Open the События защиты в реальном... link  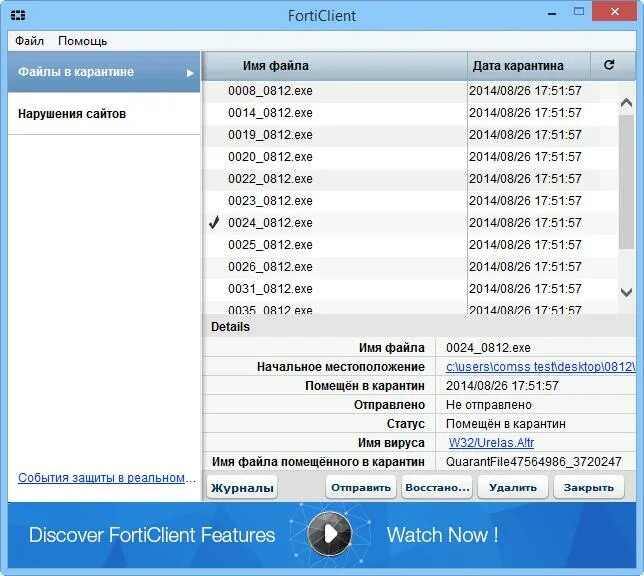(107, 478)
